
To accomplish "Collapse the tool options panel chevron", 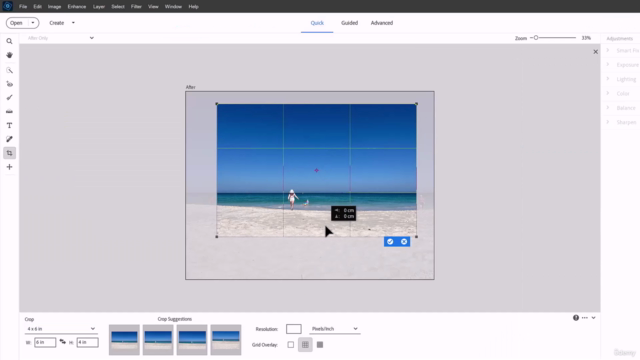I will [x=593, y=318].
